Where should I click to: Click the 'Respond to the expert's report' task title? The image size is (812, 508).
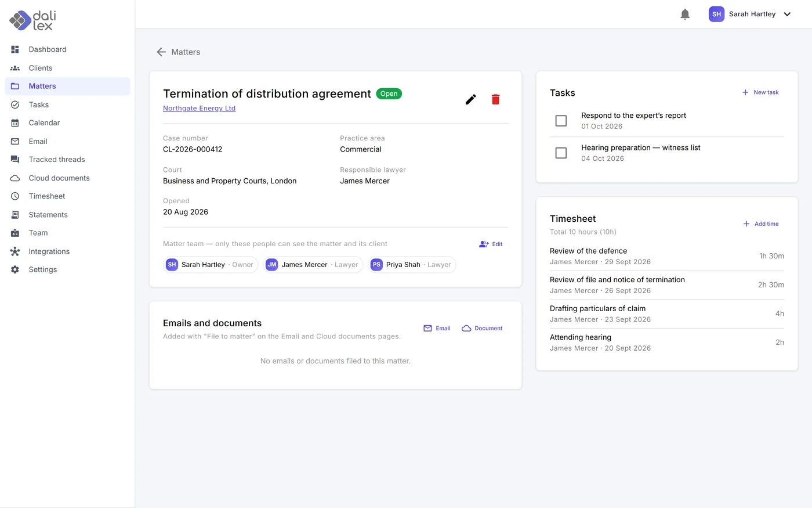pyautogui.click(x=633, y=116)
